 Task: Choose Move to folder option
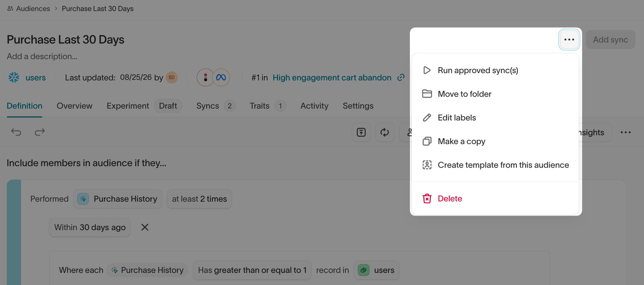pos(495,94)
